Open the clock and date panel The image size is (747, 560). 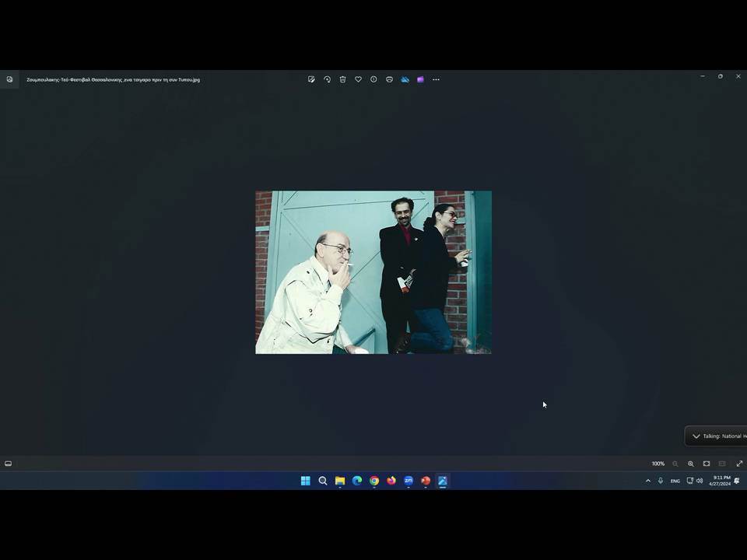pos(719,481)
